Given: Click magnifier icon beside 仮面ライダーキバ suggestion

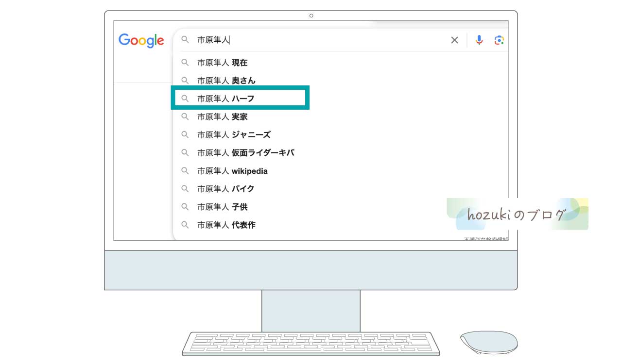Looking at the screenshot, I should (x=185, y=152).
